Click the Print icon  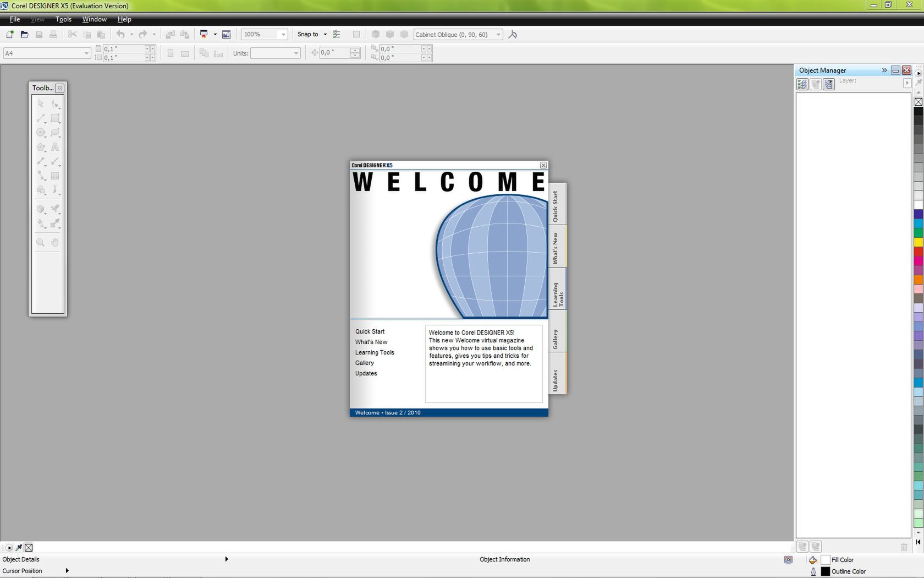click(53, 34)
